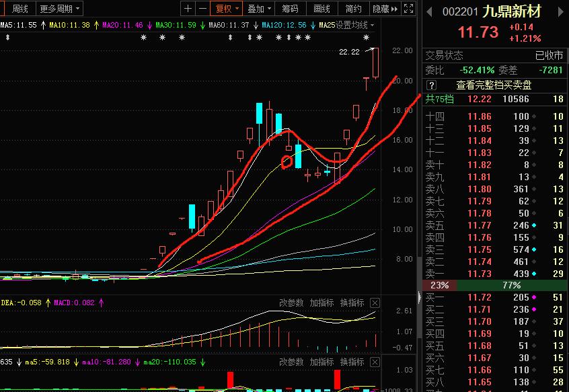569x392 pixels.
Task: Click 改参数 in the MACD panel
Action: pos(291,303)
